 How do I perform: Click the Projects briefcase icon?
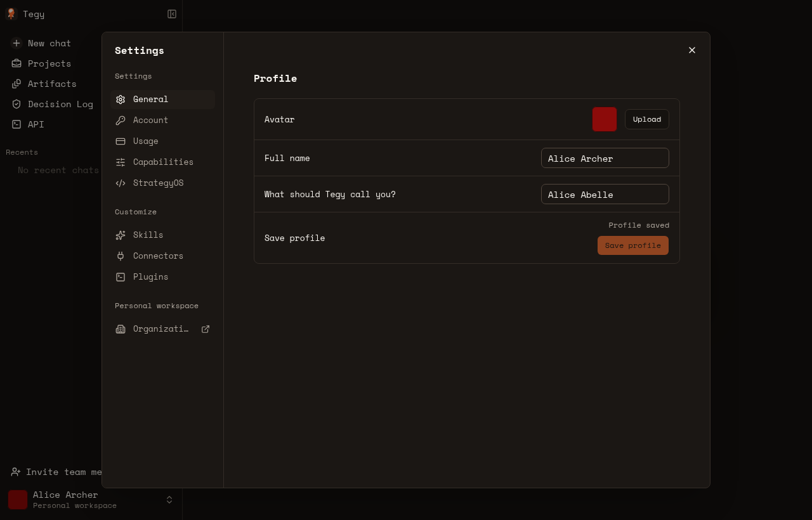pos(16,63)
